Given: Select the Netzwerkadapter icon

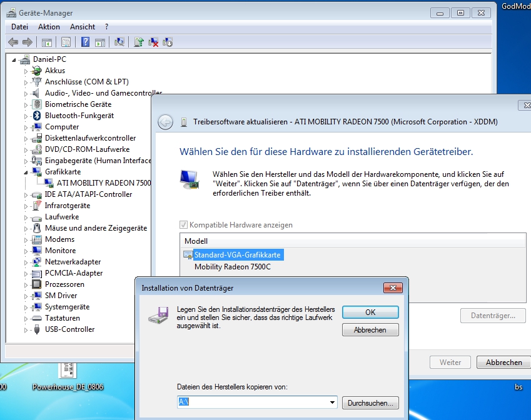Looking at the screenshot, I should [x=36, y=262].
